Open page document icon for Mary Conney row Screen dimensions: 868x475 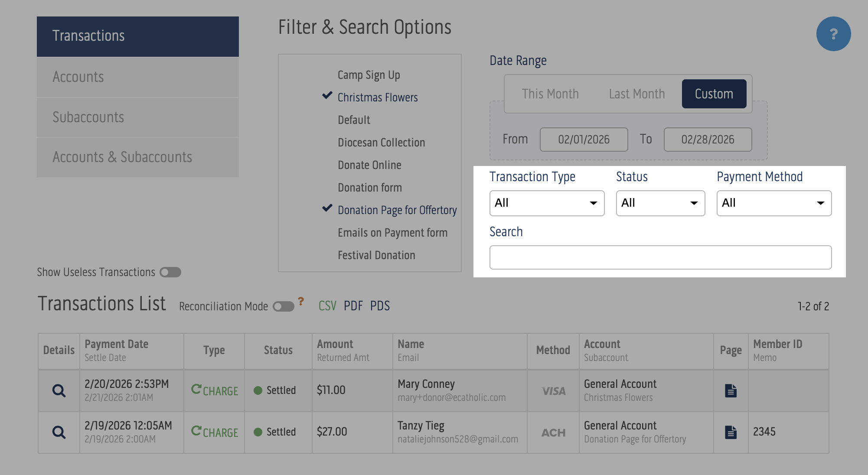click(x=731, y=390)
